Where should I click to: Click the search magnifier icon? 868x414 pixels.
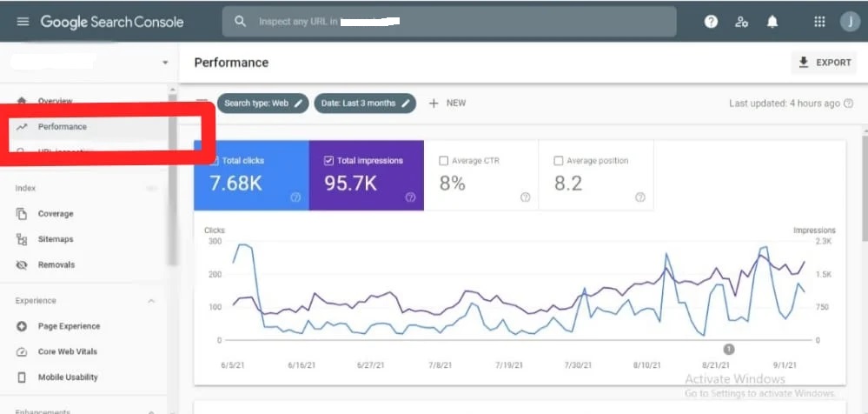[x=240, y=22]
